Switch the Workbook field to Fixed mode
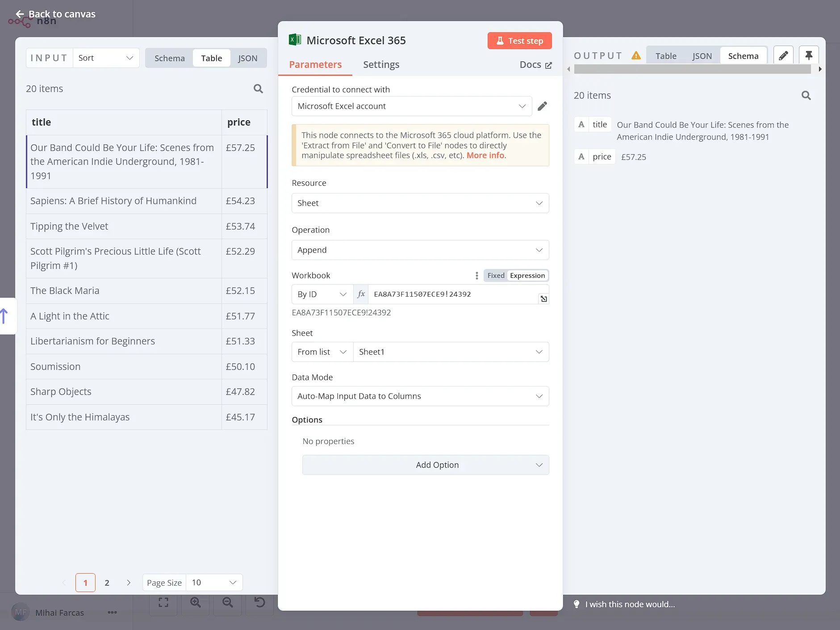Image resolution: width=840 pixels, height=630 pixels. pos(496,276)
